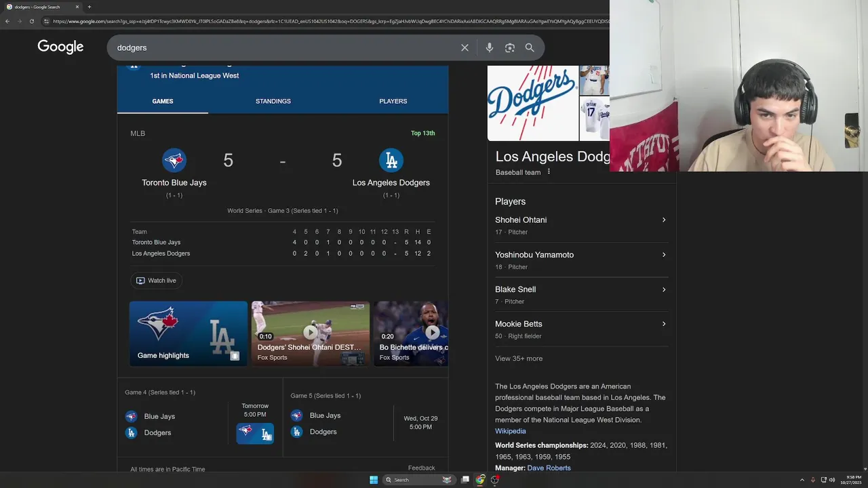868x488 pixels.
Task: Clear the search box with the X icon
Action: (465, 47)
